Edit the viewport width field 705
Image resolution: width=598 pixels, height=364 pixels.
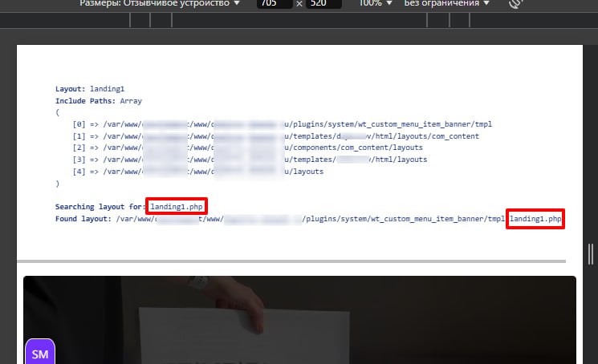coord(275,3)
